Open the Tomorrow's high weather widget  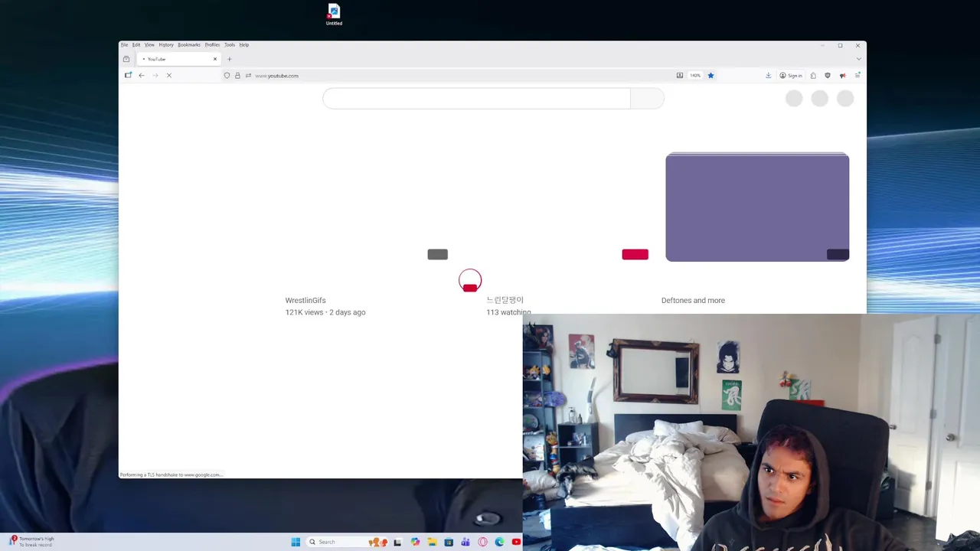click(31, 542)
